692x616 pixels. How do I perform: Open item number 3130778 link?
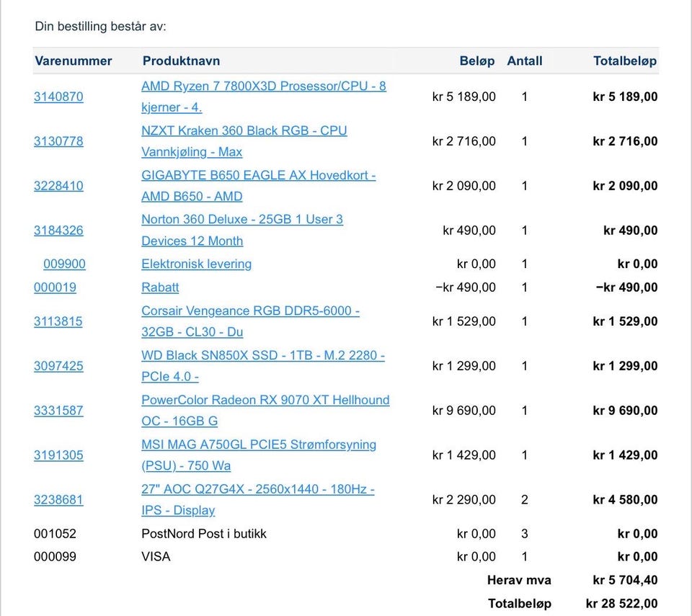[58, 141]
